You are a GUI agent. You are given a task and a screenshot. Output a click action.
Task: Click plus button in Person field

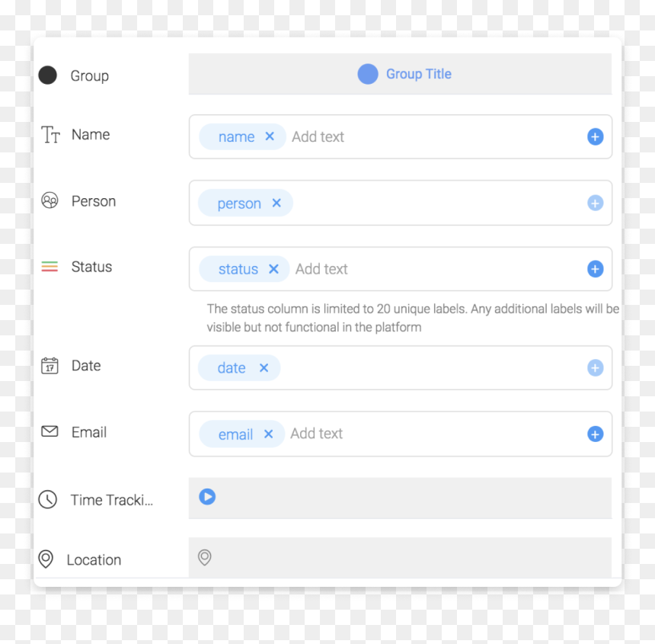(596, 203)
